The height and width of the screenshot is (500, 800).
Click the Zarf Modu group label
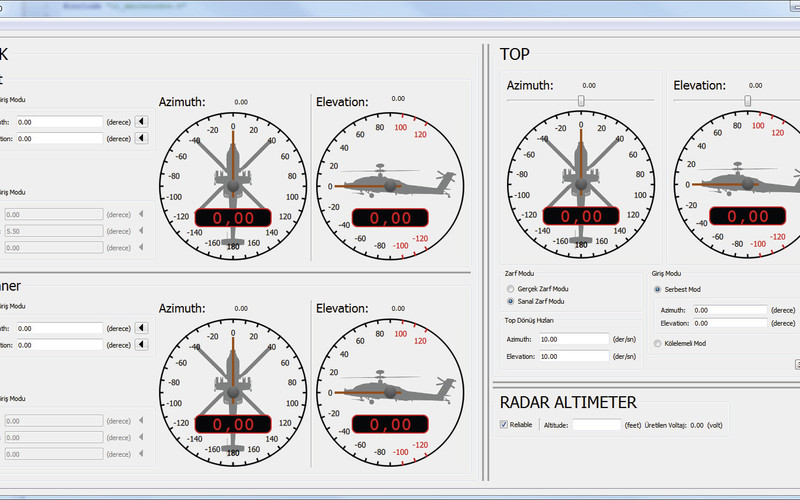click(x=519, y=273)
